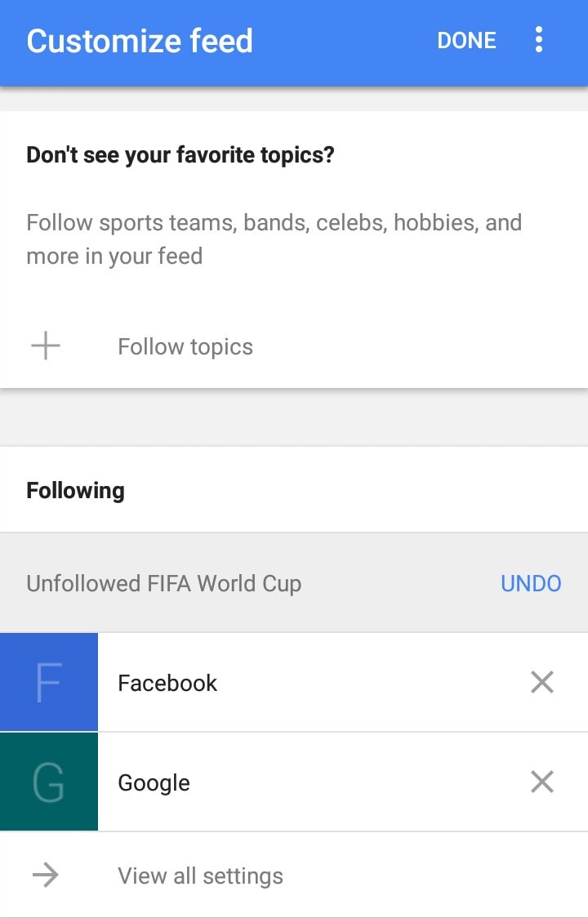Click empty space in the Facebook row
This screenshot has height=918, width=588.
(367, 682)
